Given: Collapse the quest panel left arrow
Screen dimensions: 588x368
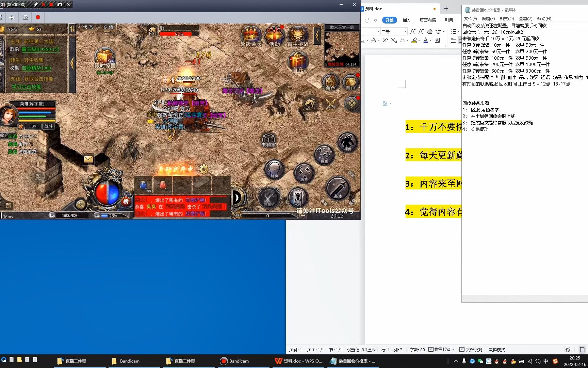Looking at the screenshot, I should coord(72,63).
